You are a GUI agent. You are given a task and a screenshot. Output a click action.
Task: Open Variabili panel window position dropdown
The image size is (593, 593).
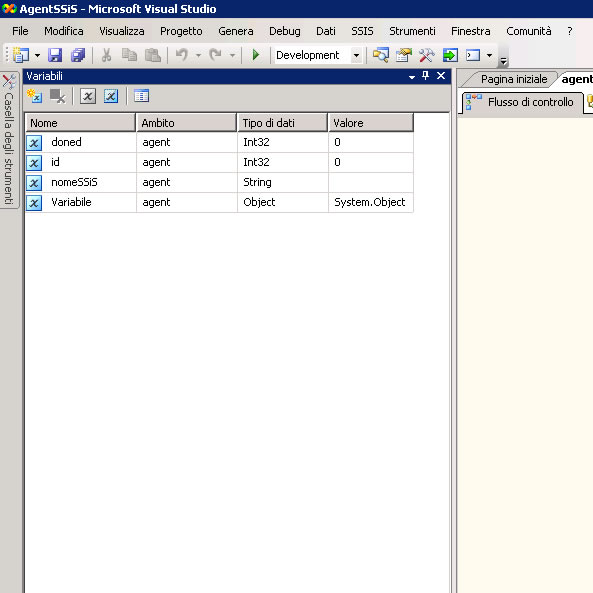click(x=412, y=77)
